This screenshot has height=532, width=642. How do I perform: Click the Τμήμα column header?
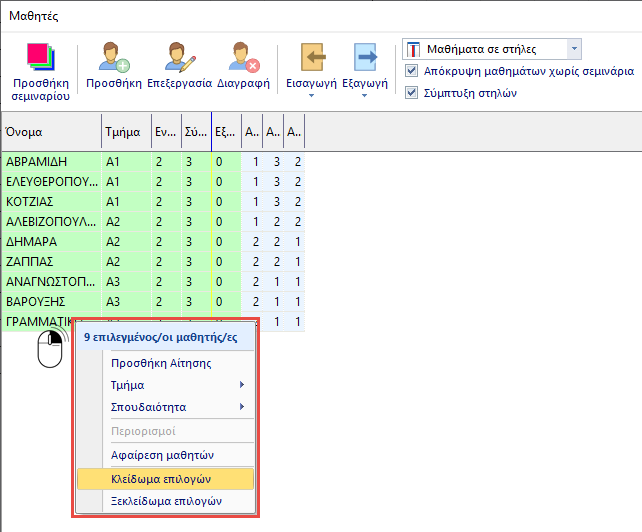125,132
